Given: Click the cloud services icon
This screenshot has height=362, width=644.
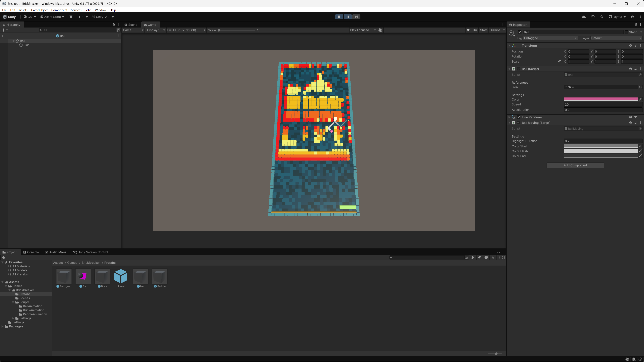Looking at the screenshot, I should pos(584,17).
